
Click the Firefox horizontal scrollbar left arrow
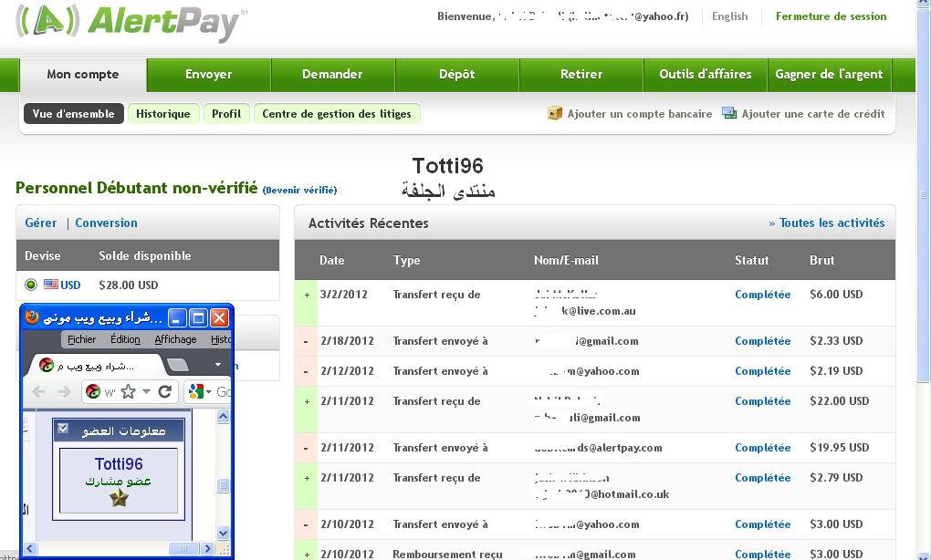click(x=30, y=549)
